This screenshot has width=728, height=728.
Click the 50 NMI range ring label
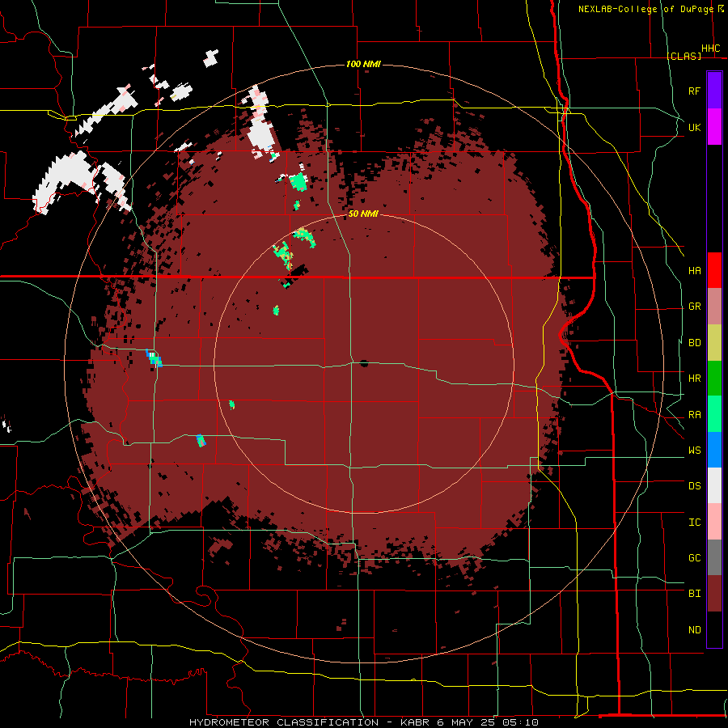363,214
